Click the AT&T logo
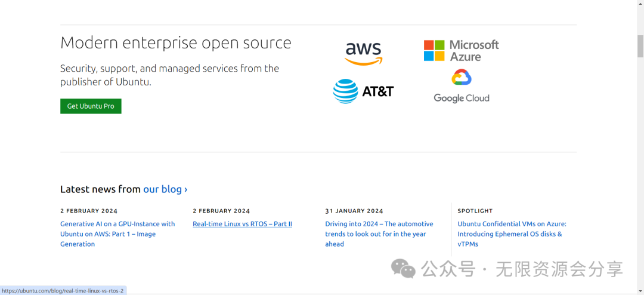The width and height of the screenshot is (644, 295). click(363, 91)
